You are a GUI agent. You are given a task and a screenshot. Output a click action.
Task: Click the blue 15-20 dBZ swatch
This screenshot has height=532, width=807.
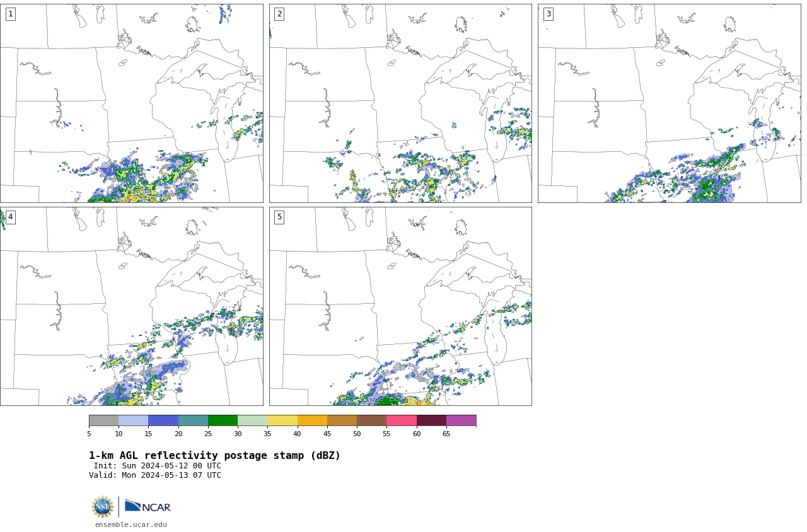coord(163,420)
